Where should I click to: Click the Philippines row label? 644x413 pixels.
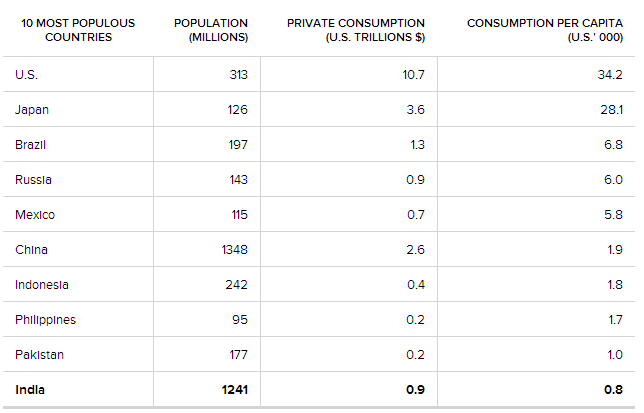(45, 320)
